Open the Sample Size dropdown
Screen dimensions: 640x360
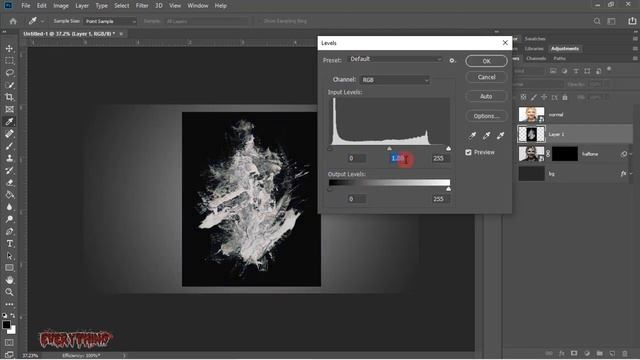pyautogui.click(x=110, y=21)
